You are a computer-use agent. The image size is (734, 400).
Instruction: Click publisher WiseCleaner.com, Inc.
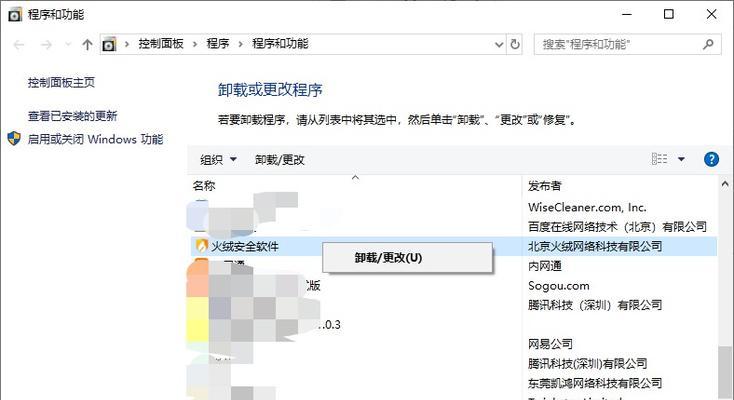tap(587, 207)
